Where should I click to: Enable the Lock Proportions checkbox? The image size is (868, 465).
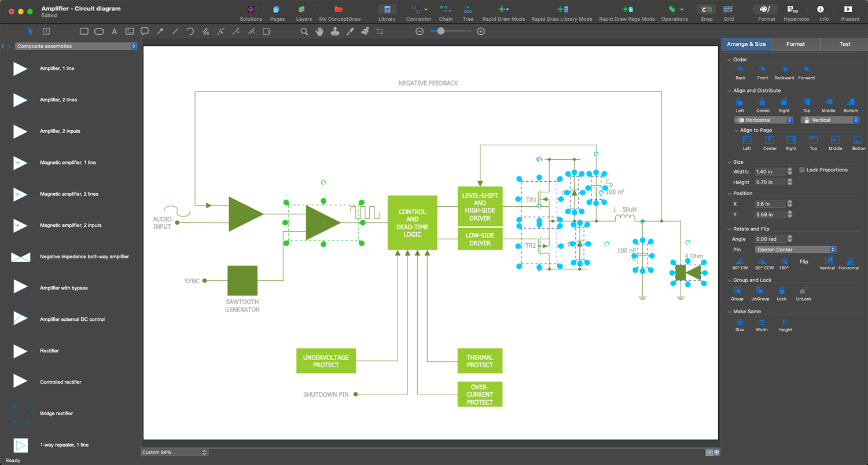[802, 170]
